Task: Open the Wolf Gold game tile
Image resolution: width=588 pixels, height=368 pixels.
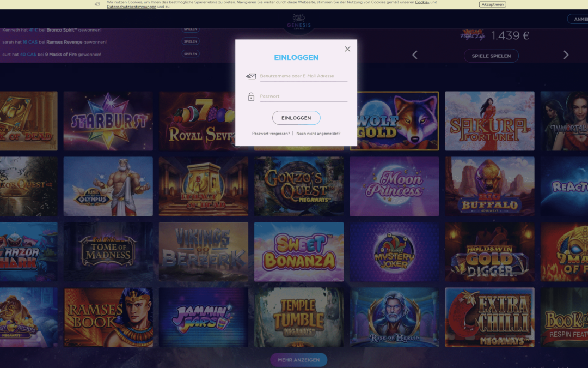Action: [397, 121]
